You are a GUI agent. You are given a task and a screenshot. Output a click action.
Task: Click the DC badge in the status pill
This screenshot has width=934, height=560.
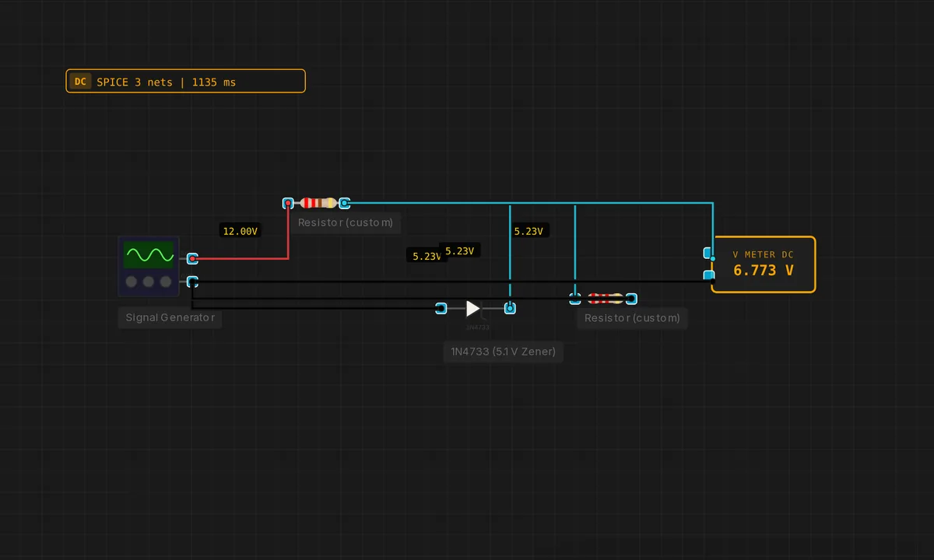81,82
